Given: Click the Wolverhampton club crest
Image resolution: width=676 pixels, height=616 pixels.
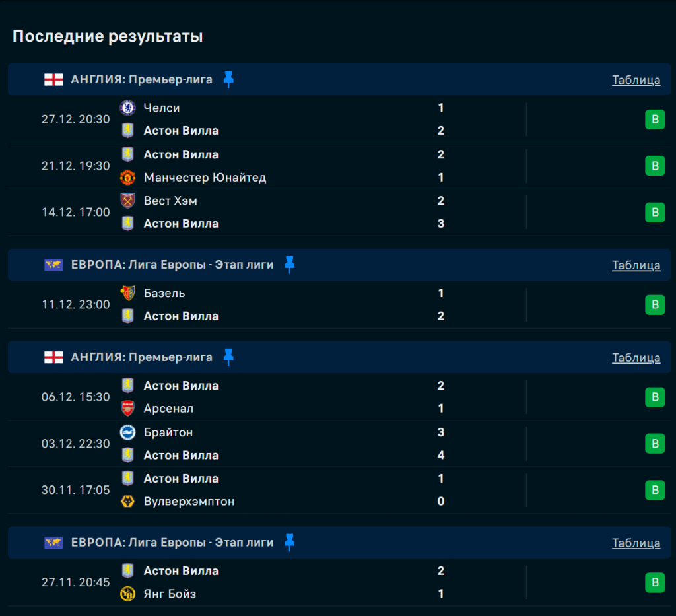Looking at the screenshot, I should (127, 501).
